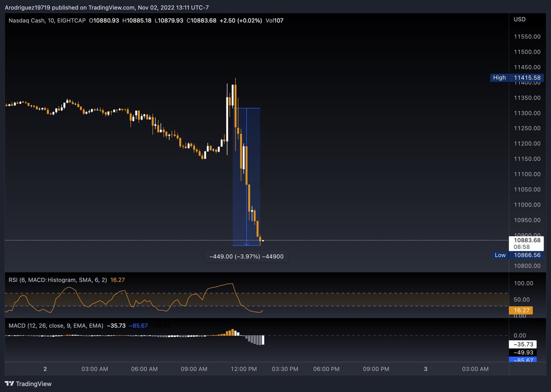Image resolution: width=551 pixels, height=392 pixels.
Task: Click the day 3 label on time axis
Action: point(426,369)
